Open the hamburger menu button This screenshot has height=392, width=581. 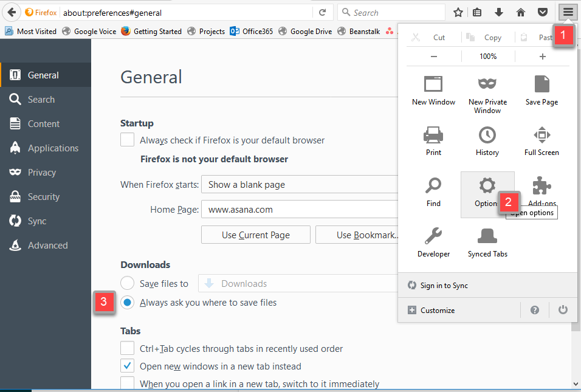[568, 12]
